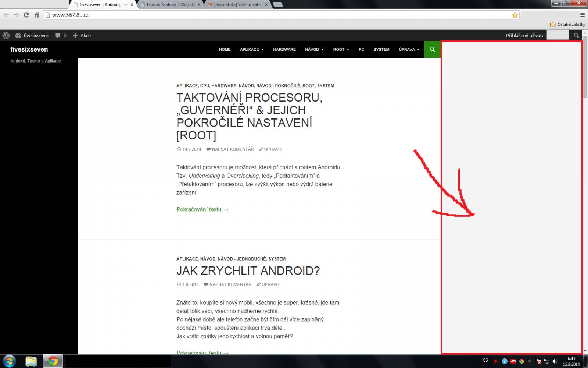
Task: Click the red play-arrow tray icon
Action: coord(496,361)
